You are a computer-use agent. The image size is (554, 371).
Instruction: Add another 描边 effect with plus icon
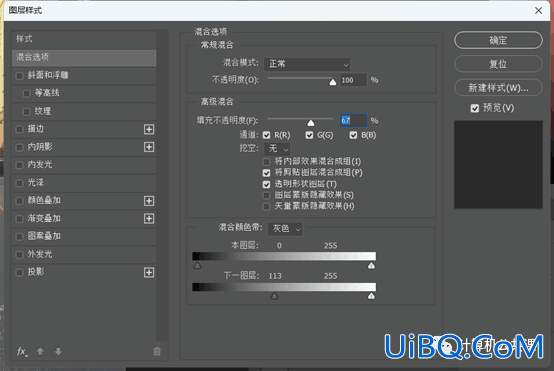click(149, 129)
